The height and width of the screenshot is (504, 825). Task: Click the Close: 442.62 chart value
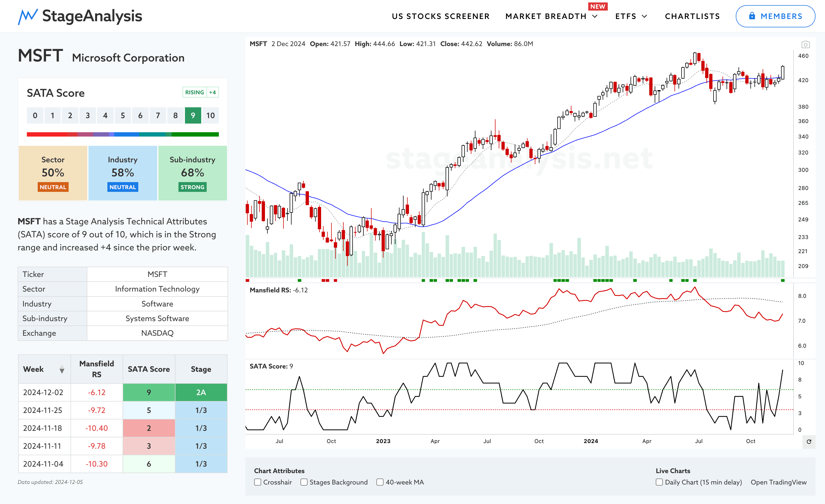461,44
